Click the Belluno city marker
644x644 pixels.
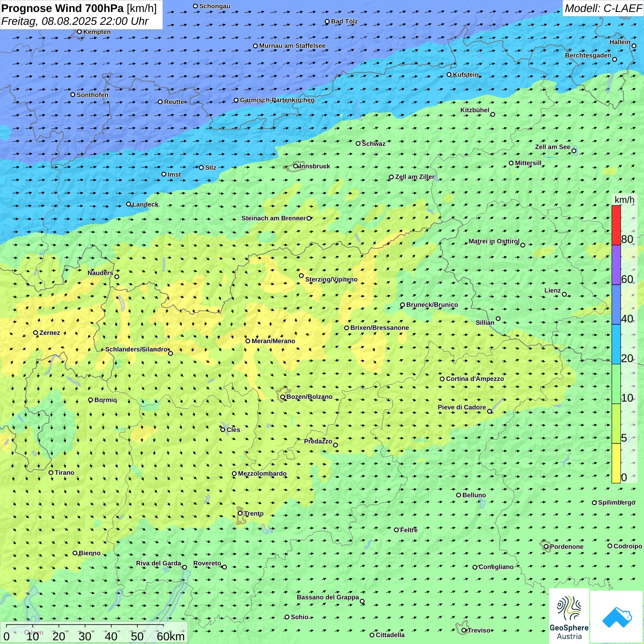pyautogui.click(x=459, y=495)
